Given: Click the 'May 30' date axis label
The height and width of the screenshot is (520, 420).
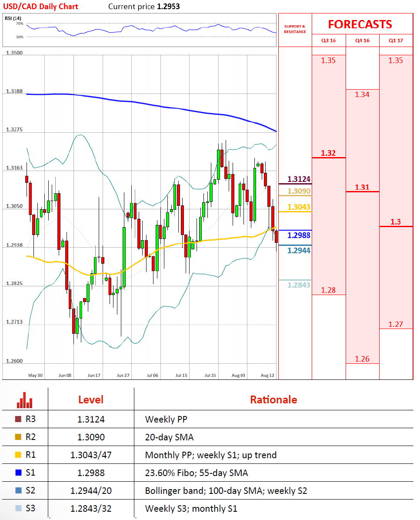Looking at the screenshot, I should pos(36,376).
